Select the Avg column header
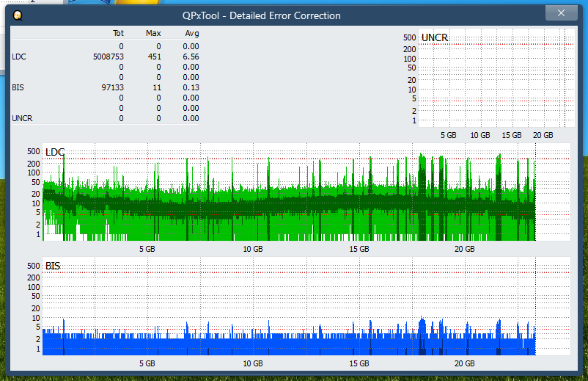The width and height of the screenshot is (588, 381). (x=191, y=34)
